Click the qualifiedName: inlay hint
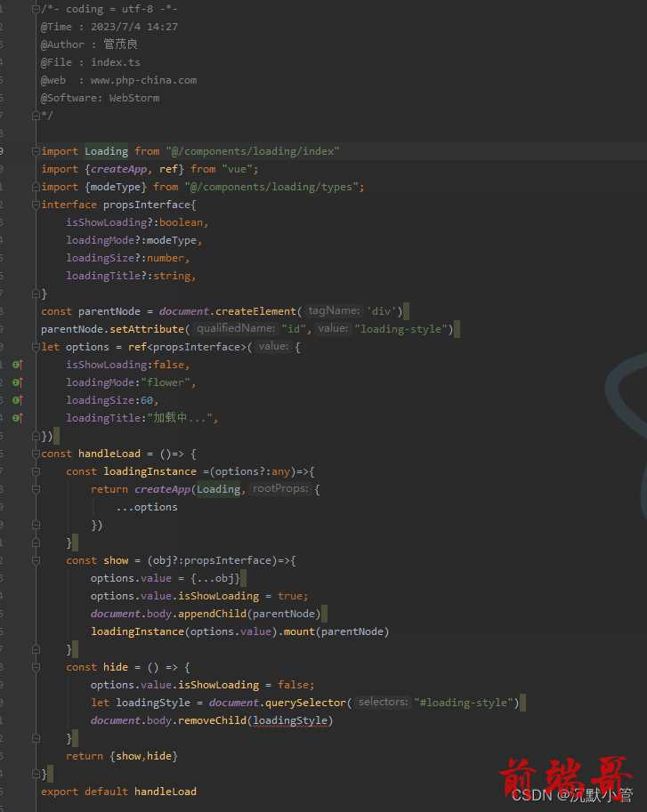Screen dimensions: 647x812 click(x=236, y=328)
